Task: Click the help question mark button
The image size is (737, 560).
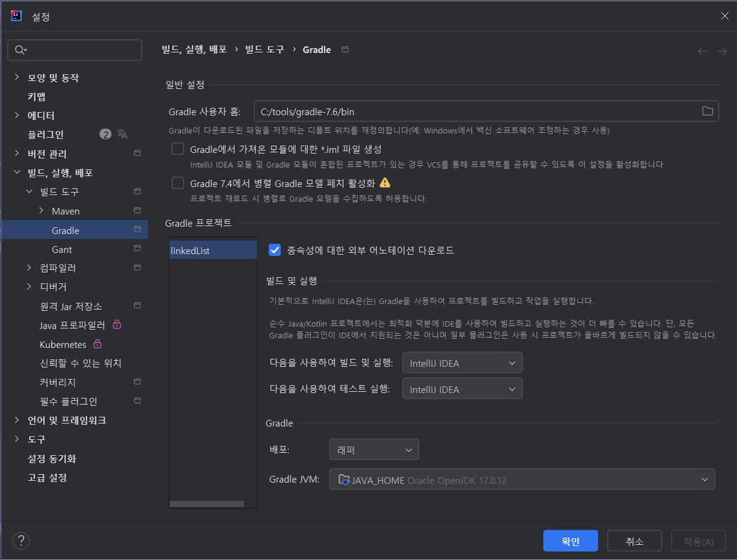Action: (21, 541)
